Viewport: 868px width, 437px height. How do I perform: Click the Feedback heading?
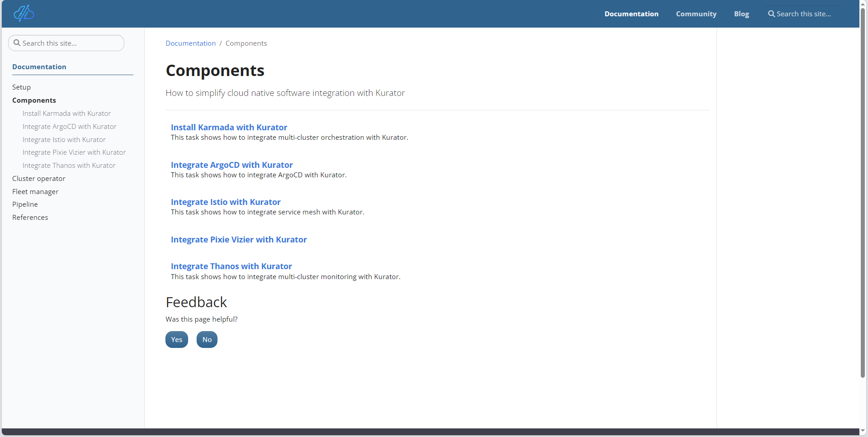coord(196,302)
